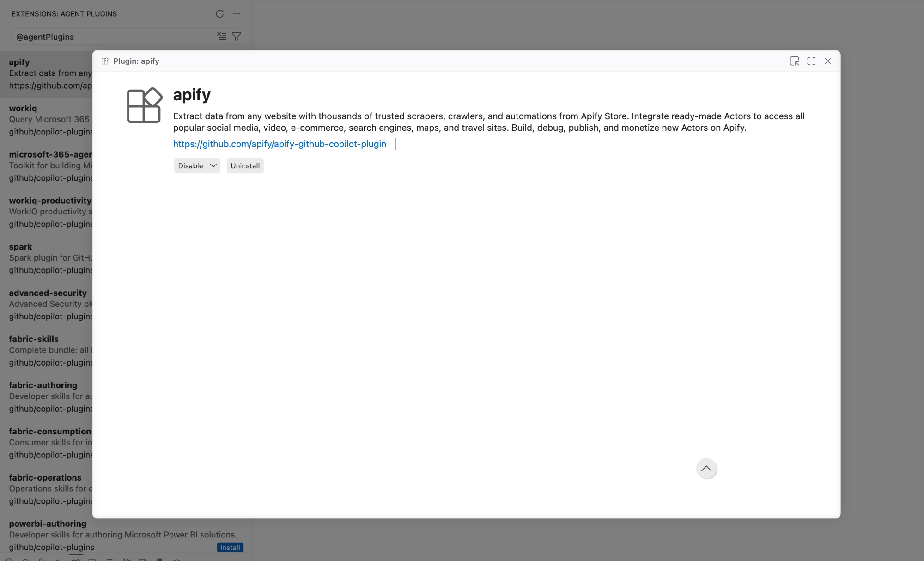The width and height of the screenshot is (924, 561).
Task: Close the Plugin: apify modal
Action: click(828, 61)
